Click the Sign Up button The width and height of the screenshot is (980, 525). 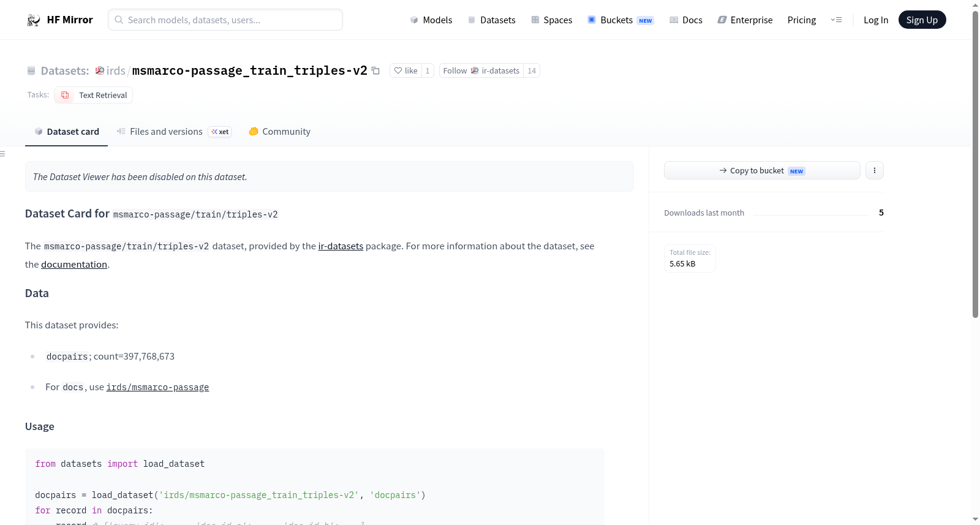point(922,20)
